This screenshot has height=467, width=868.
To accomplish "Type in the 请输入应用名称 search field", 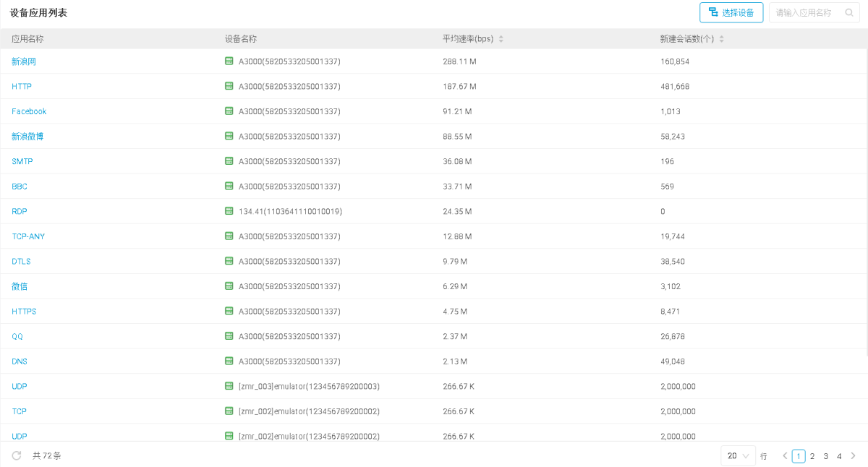I will pos(804,12).
